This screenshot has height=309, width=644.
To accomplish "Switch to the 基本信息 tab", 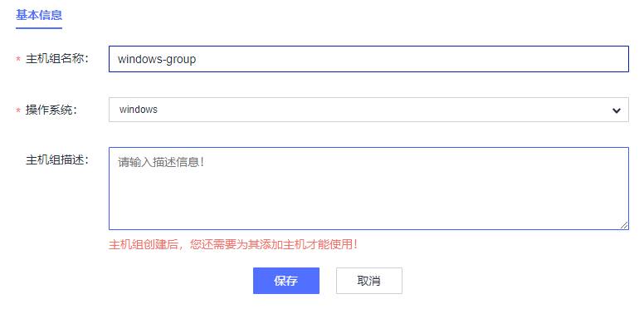I will [39, 15].
